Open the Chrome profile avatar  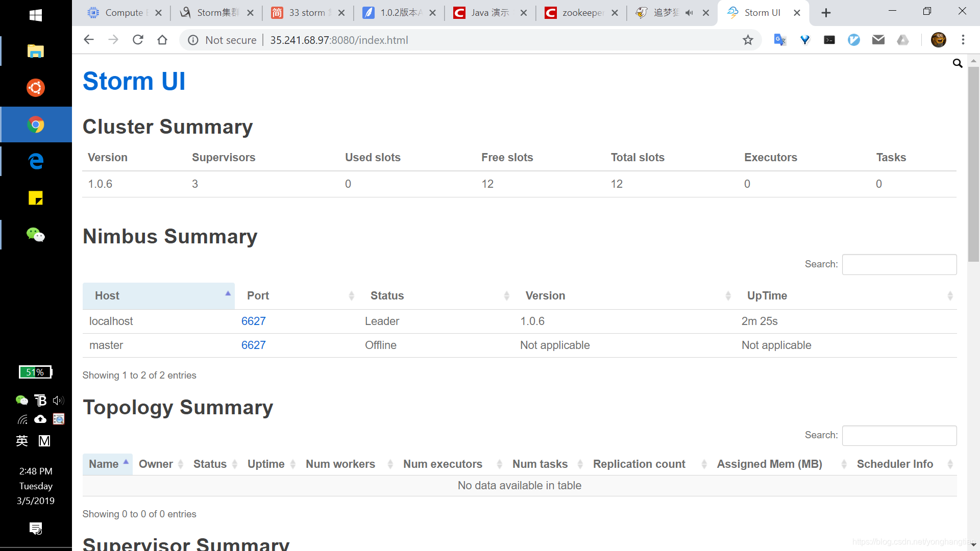939,40
